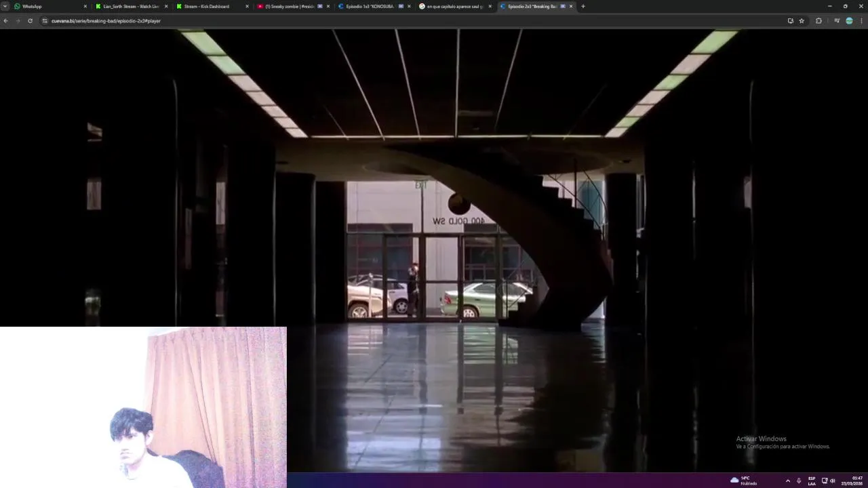Reload the cuevana page
Viewport: 868px width, 488px height.
pos(30,21)
